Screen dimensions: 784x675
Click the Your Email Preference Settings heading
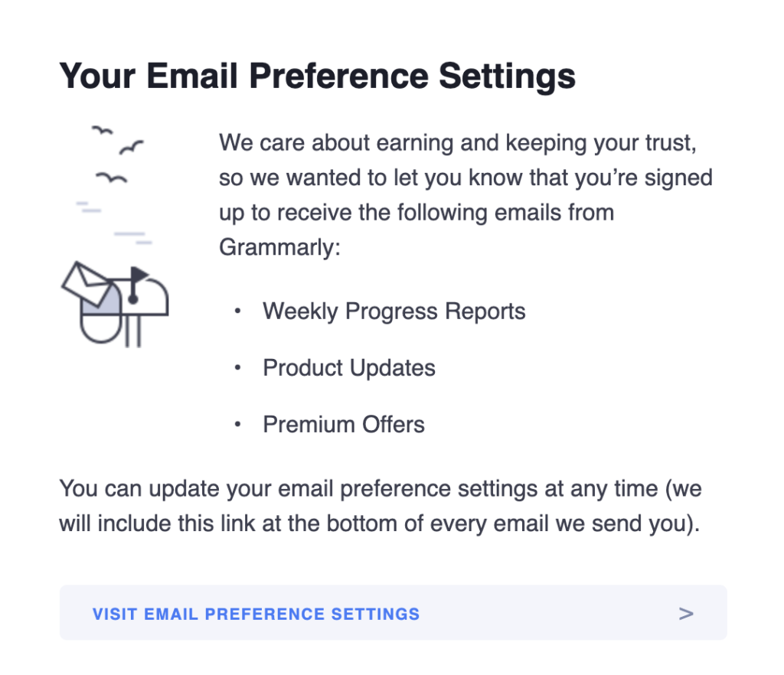pyautogui.click(x=318, y=77)
